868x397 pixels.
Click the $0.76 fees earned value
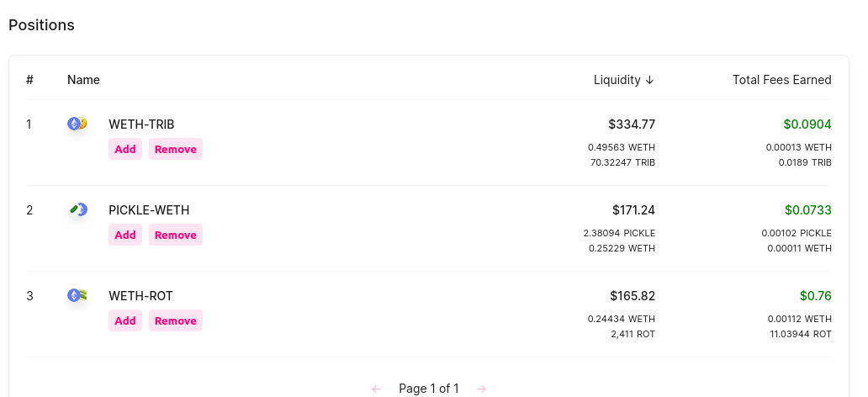click(815, 296)
